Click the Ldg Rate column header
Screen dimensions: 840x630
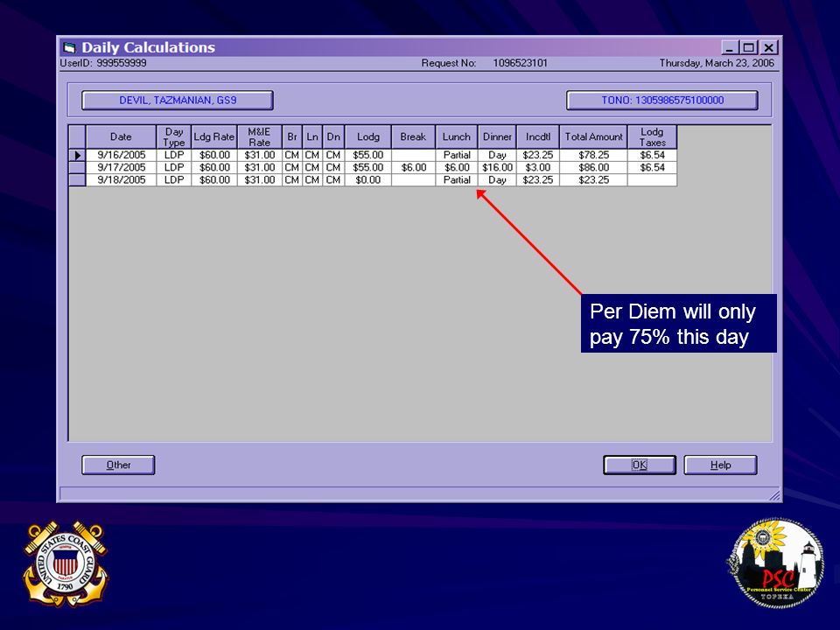click(x=214, y=137)
